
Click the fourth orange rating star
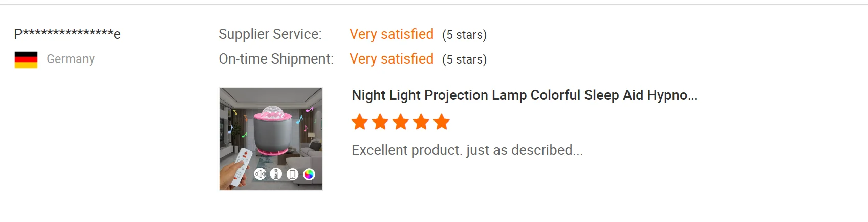tap(421, 122)
